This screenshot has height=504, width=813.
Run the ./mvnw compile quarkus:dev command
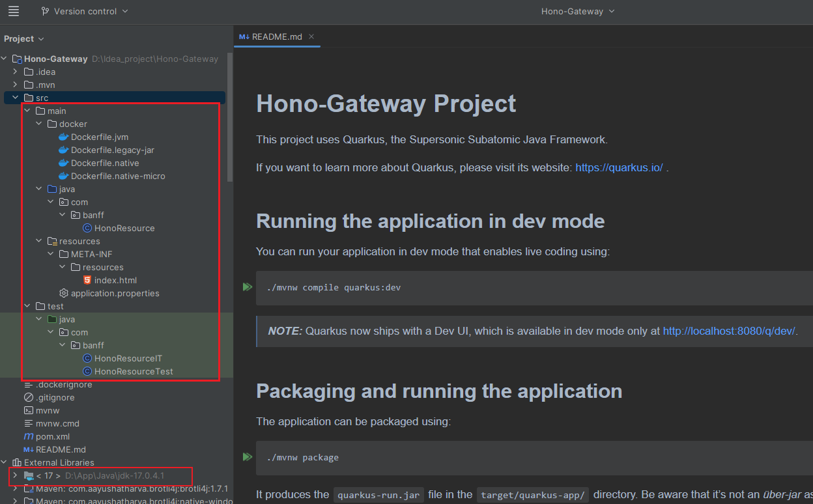pyautogui.click(x=247, y=287)
